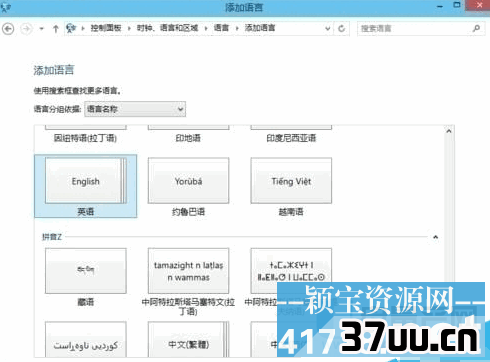Click scroll up arrow of language list
The width and height of the screenshot is (490, 362).
click(x=449, y=131)
